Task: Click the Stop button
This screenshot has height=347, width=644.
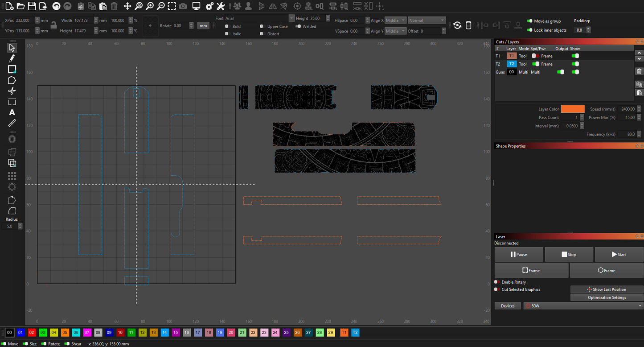Action: click(x=569, y=254)
